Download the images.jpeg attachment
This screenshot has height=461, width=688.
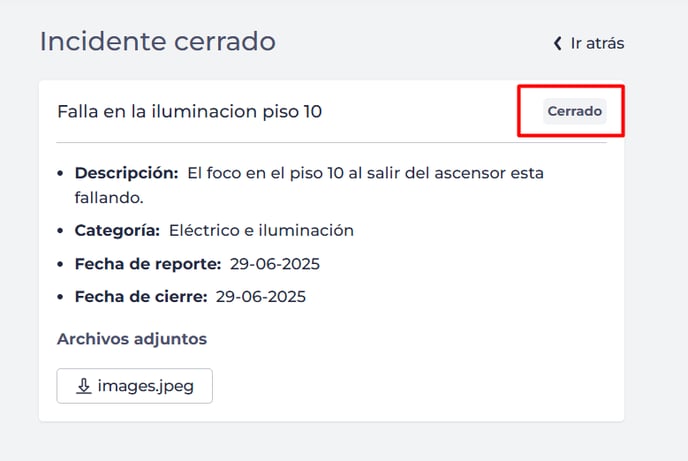(x=135, y=386)
